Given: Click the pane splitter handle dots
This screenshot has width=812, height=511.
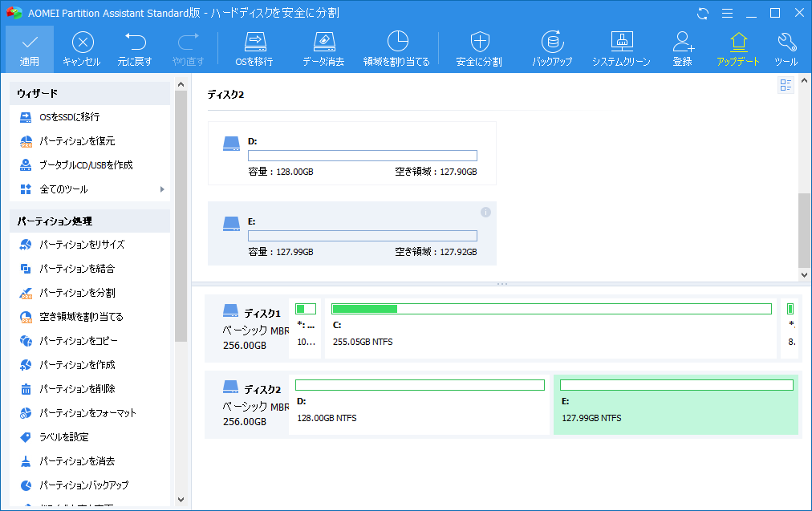Looking at the screenshot, I should 501,284.
